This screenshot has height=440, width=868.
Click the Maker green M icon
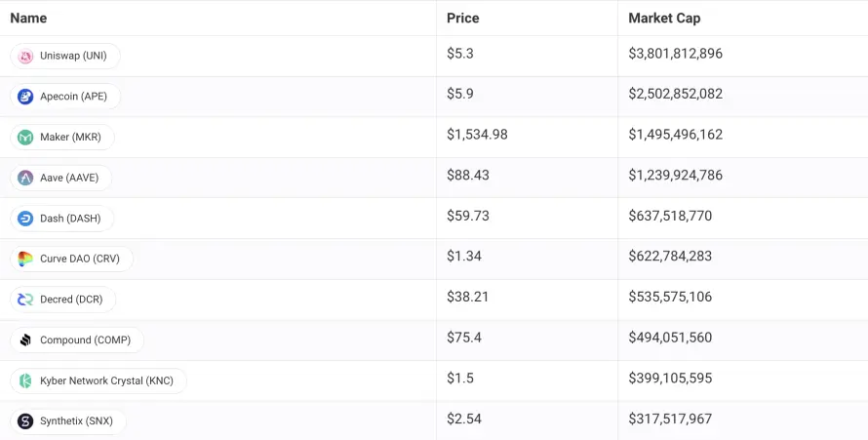pos(25,138)
